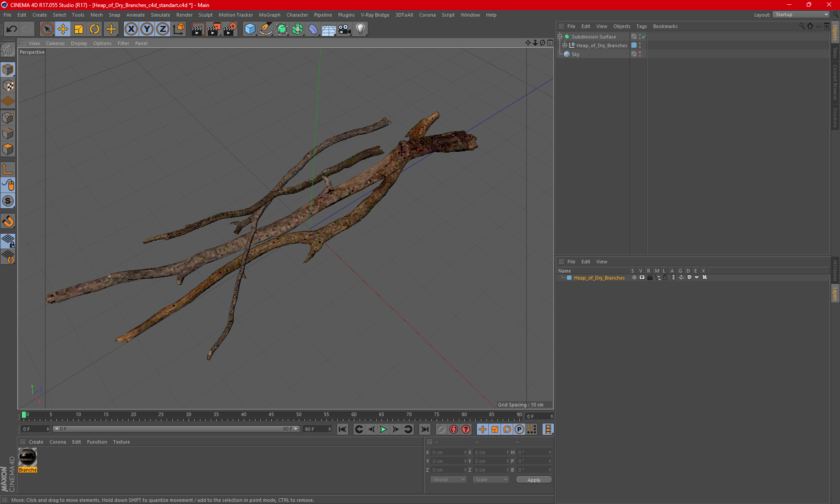Render active view with clapperboard icon
The image size is (840, 504).
pyautogui.click(x=198, y=29)
